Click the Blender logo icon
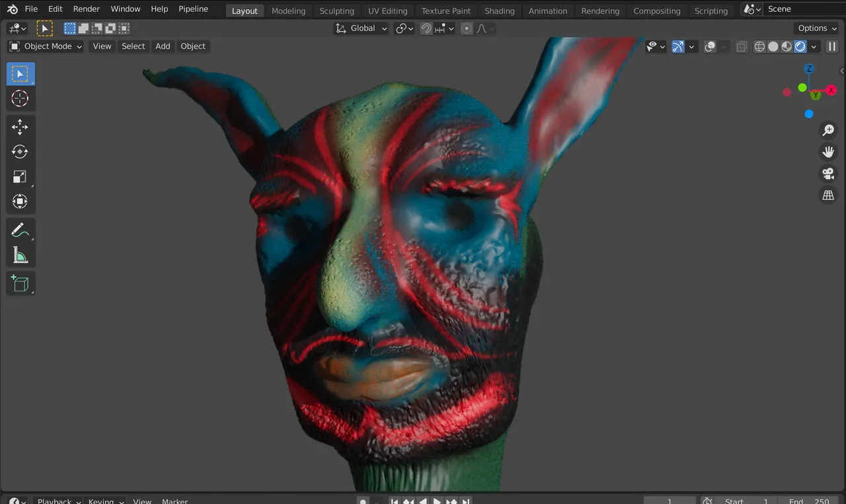Image resolution: width=846 pixels, height=504 pixels. (x=12, y=9)
